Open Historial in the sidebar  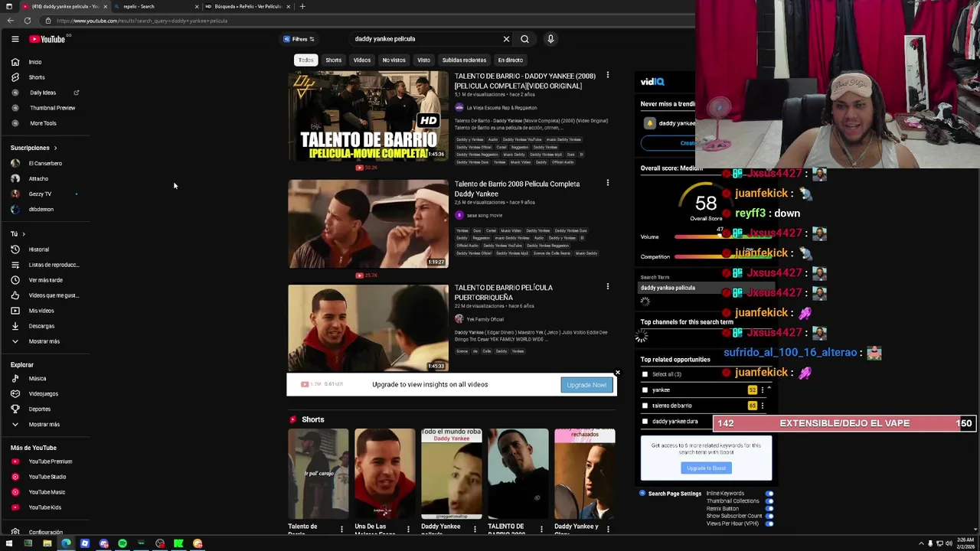click(46, 249)
